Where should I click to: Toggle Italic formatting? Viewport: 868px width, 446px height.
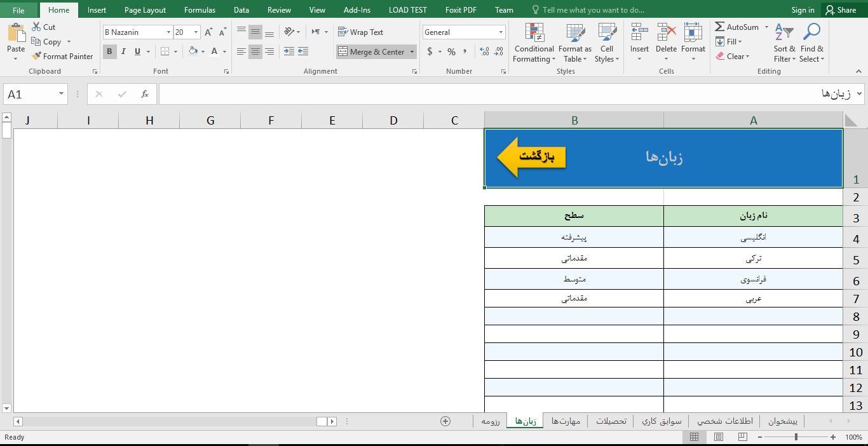[x=123, y=51]
